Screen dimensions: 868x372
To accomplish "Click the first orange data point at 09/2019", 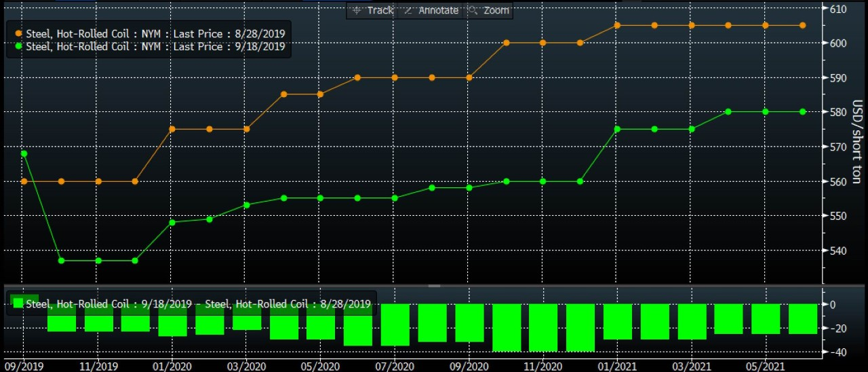I will (x=24, y=181).
